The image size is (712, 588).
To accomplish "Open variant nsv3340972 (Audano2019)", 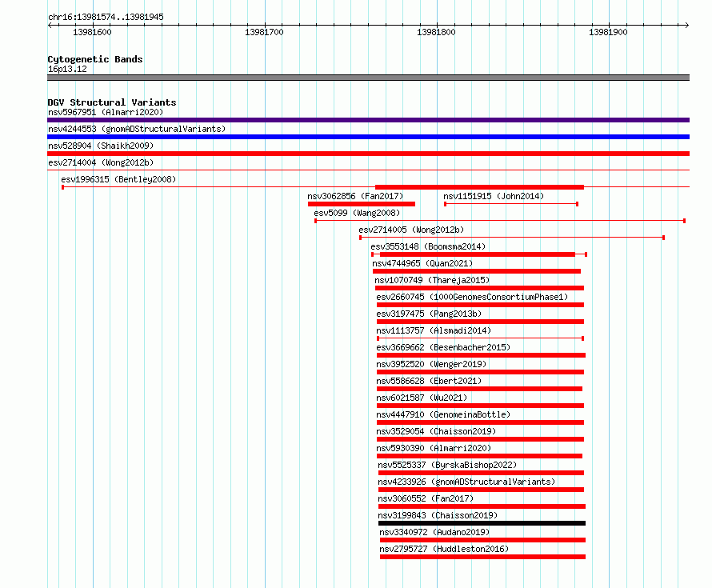I will tap(434, 532).
